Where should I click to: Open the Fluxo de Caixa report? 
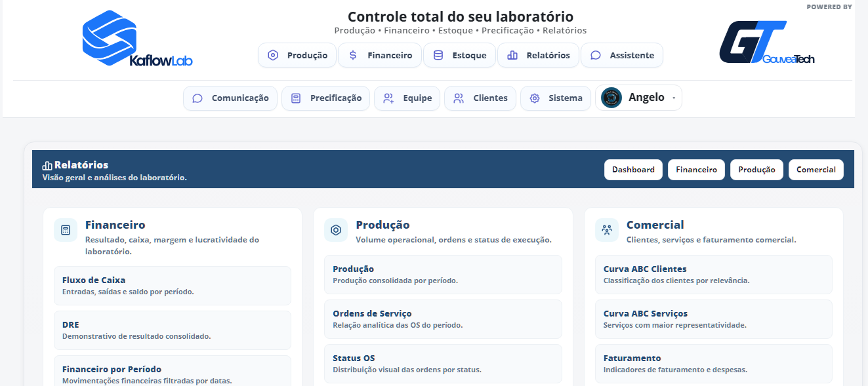tap(173, 286)
